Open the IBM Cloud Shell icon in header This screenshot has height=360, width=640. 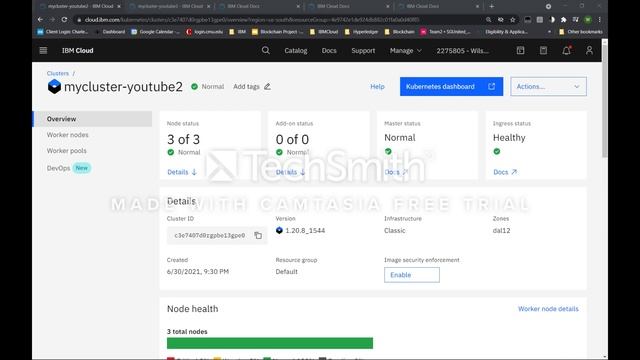520,50
